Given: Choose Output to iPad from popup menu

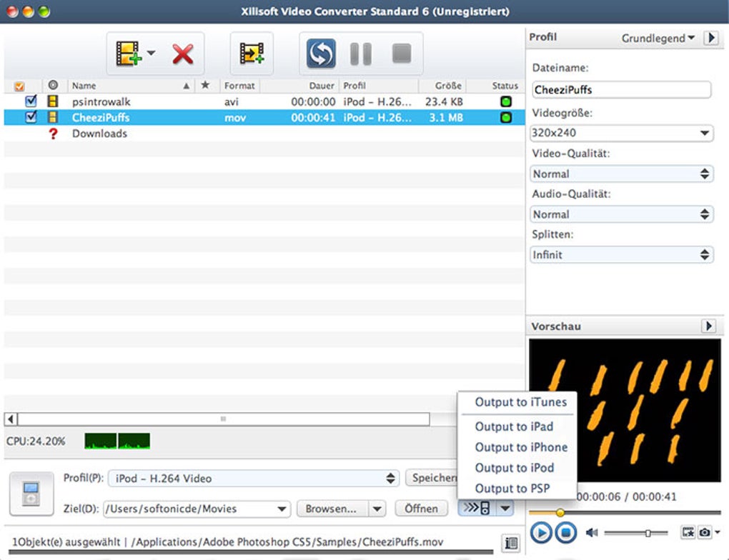Looking at the screenshot, I should click(514, 426).
